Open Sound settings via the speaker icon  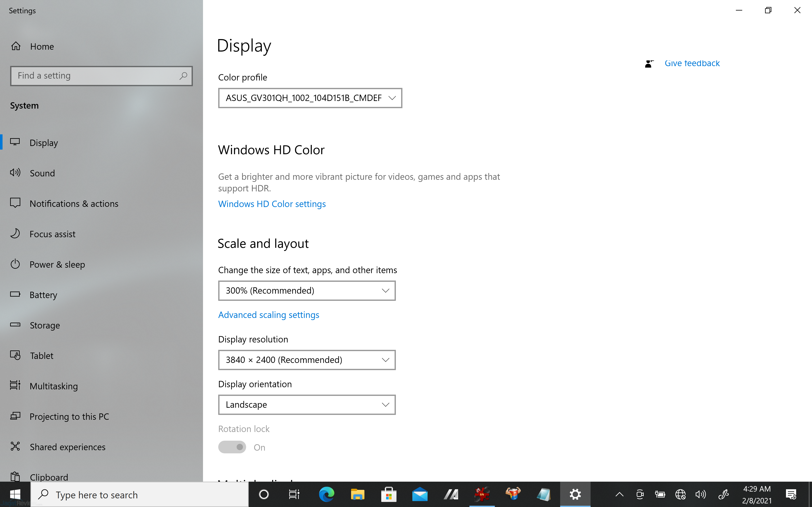pyautogui.click(x=15, y=173)
